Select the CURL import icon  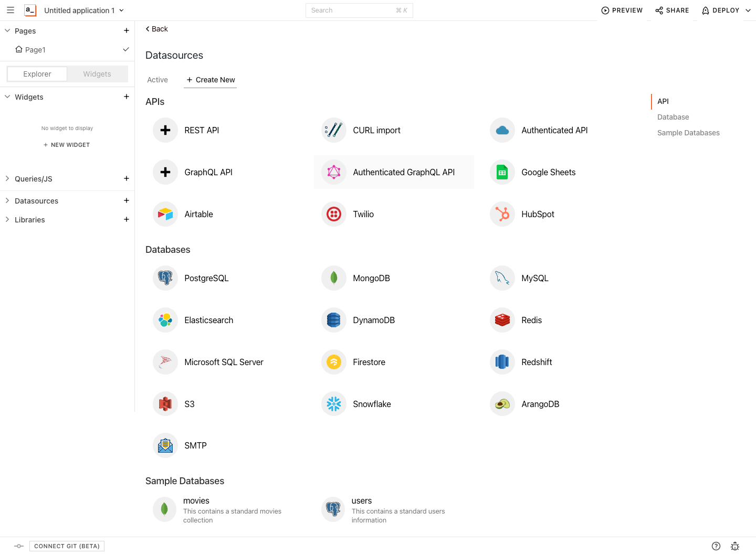334,130
